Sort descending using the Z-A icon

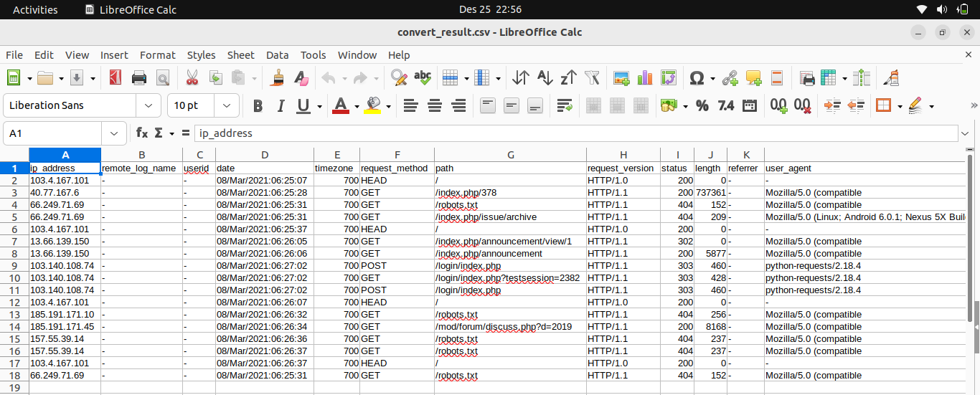point(568,77)
